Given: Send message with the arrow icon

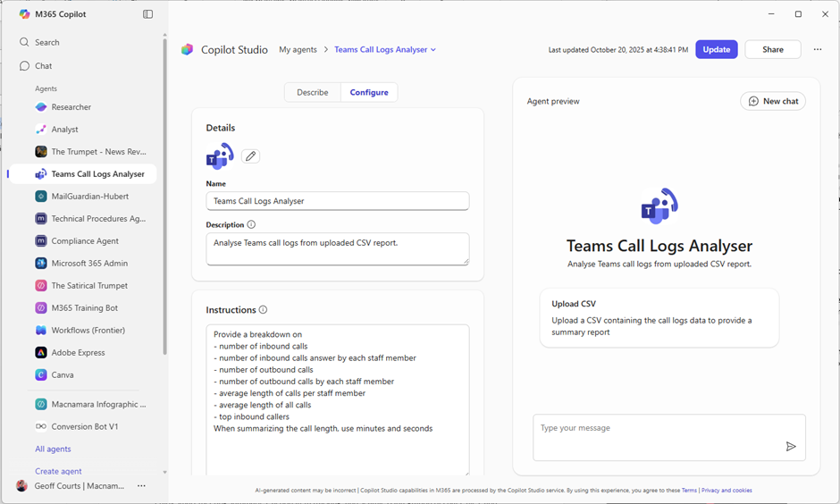Looking at the screenshot, I should pyautogui.click(x=791, y=446).
